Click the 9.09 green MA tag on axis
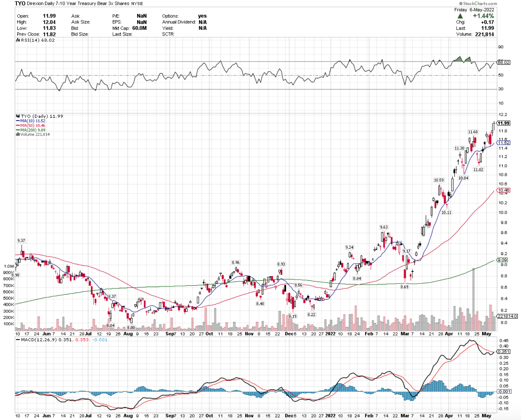This screenshot has width=521, height=420. (502, 260)
